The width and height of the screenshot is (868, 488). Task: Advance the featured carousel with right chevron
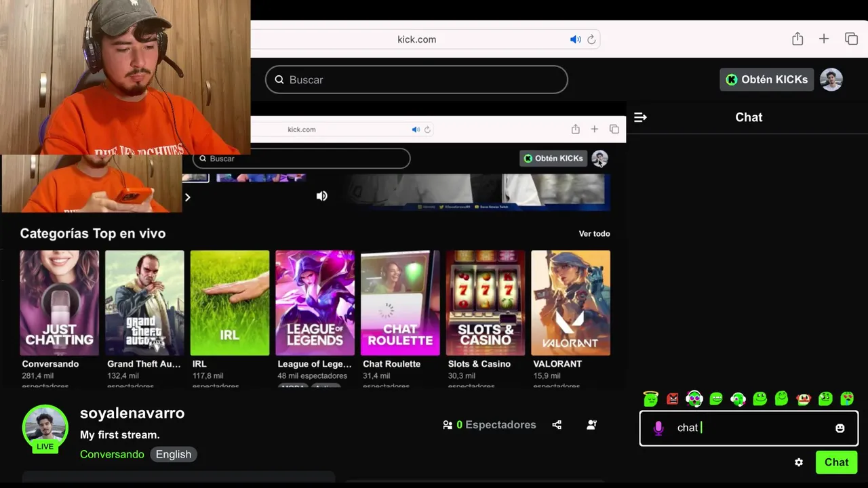tap(188, 197)
